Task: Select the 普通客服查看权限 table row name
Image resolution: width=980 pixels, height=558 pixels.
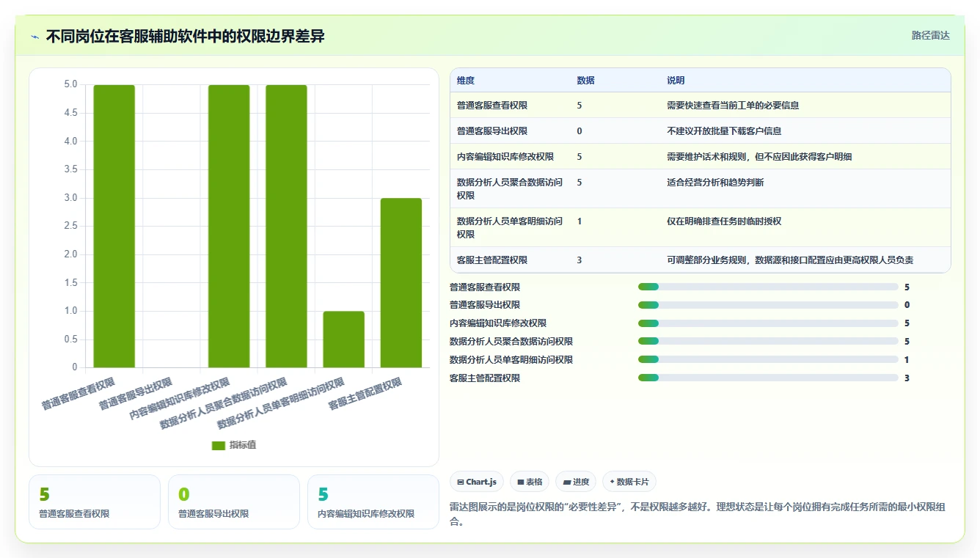Action: coord(492,106)
